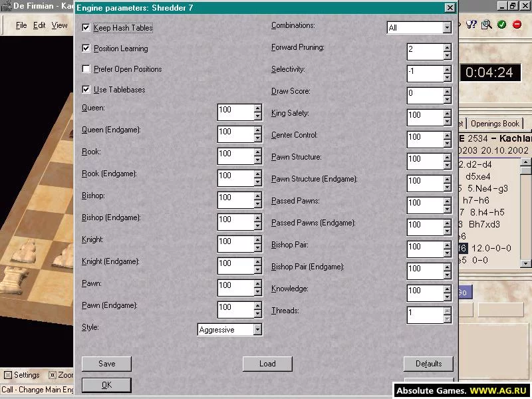The image size is (532, 399).
Task: Click the Threads value field
Action: click(425, 315)
